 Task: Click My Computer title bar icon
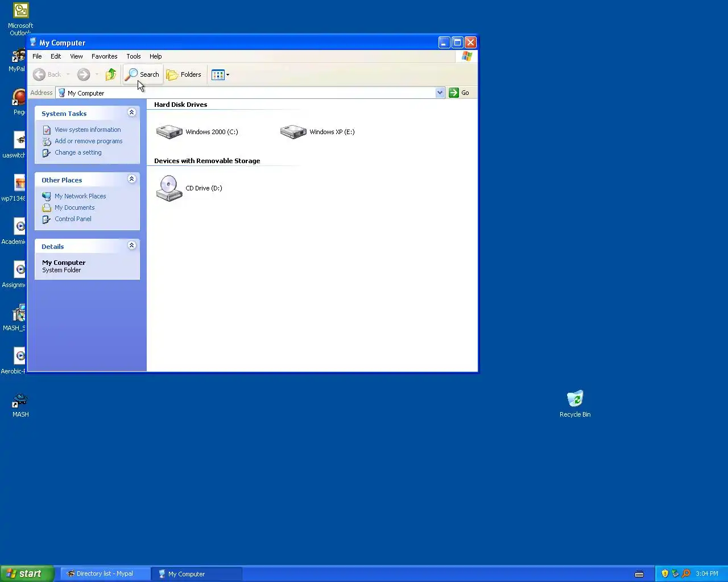(33, 42)
